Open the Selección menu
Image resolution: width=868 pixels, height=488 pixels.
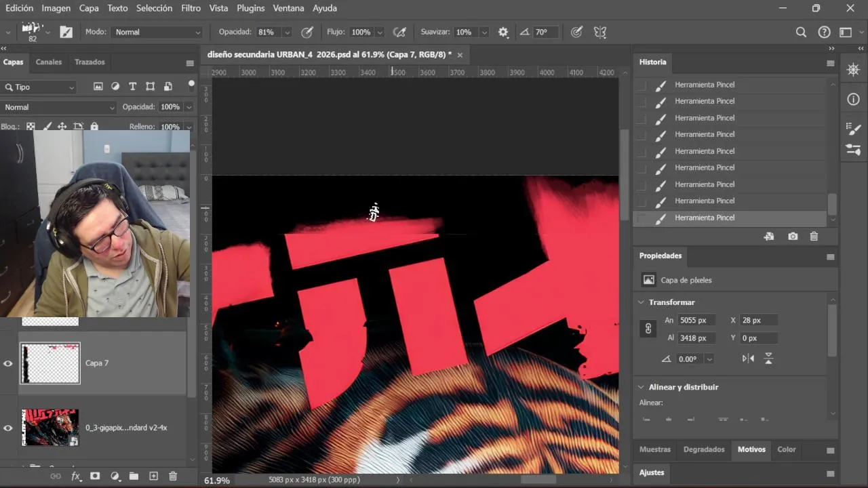tap(154, 8)
